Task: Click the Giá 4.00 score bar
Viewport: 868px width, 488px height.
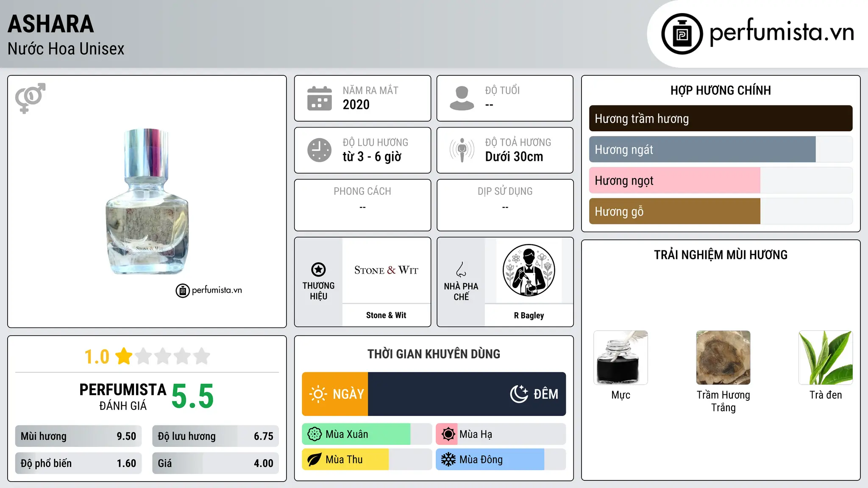Action: [x=216, y=463]
